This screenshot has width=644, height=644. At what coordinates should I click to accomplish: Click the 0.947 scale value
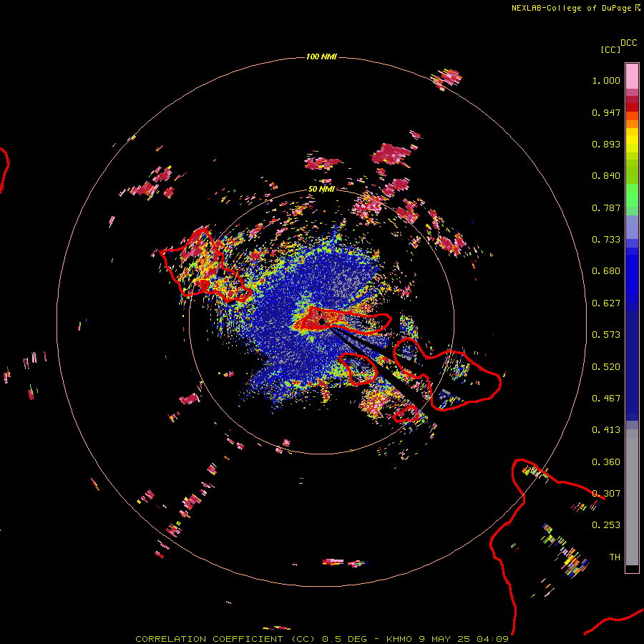tap(606, 112)
